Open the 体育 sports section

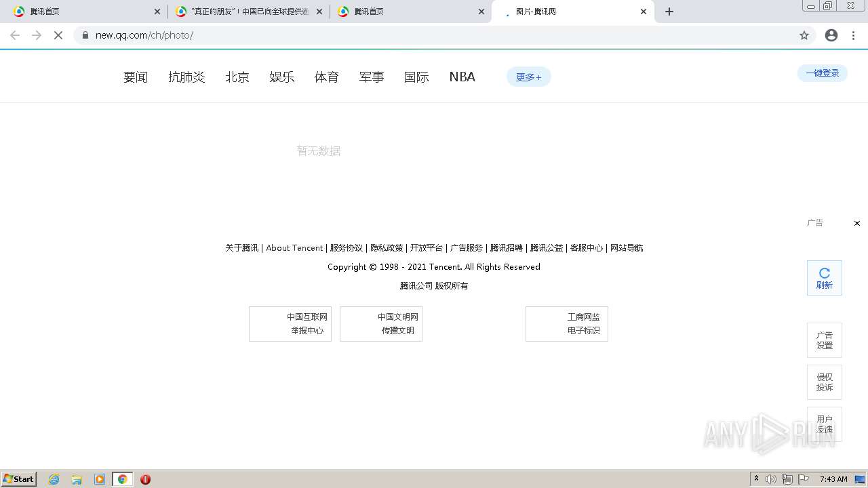coord(327,77)
